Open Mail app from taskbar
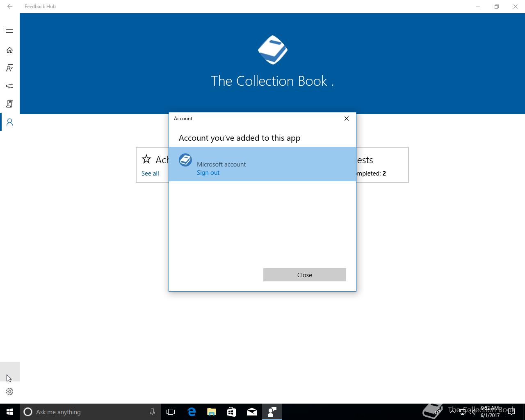 pos(252,412)
